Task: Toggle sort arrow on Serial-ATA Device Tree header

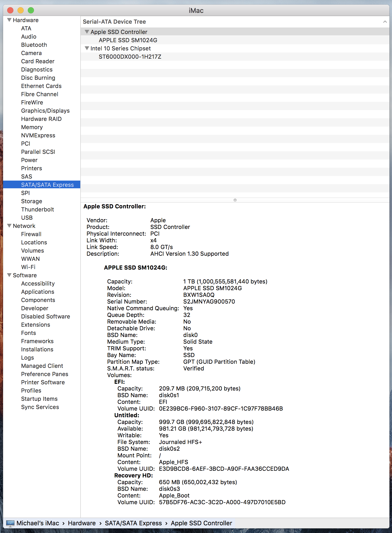Action: point(385,22)
